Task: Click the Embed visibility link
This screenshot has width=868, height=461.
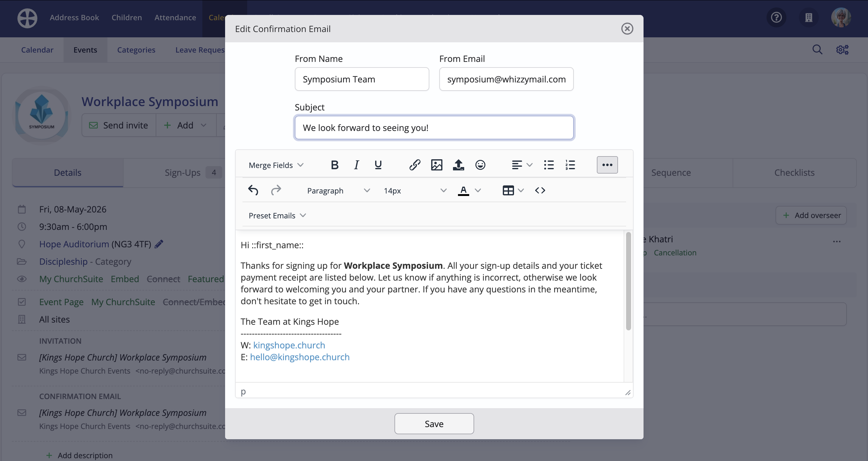Action: pos(125,279)
